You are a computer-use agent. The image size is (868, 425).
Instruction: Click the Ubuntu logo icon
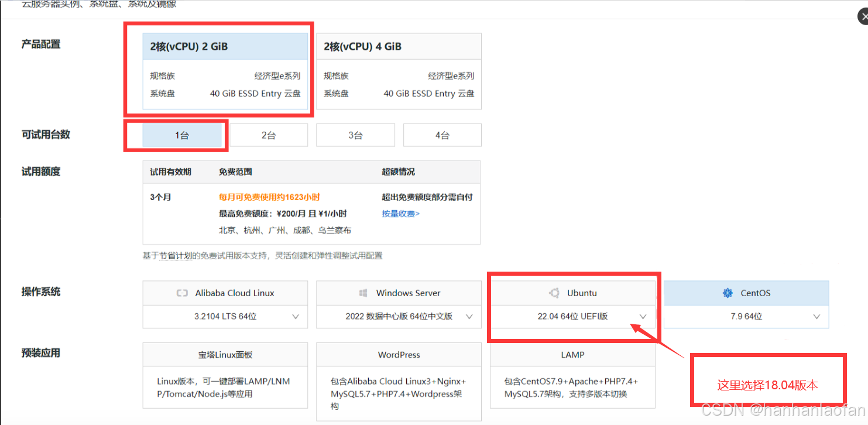[554, 293]
